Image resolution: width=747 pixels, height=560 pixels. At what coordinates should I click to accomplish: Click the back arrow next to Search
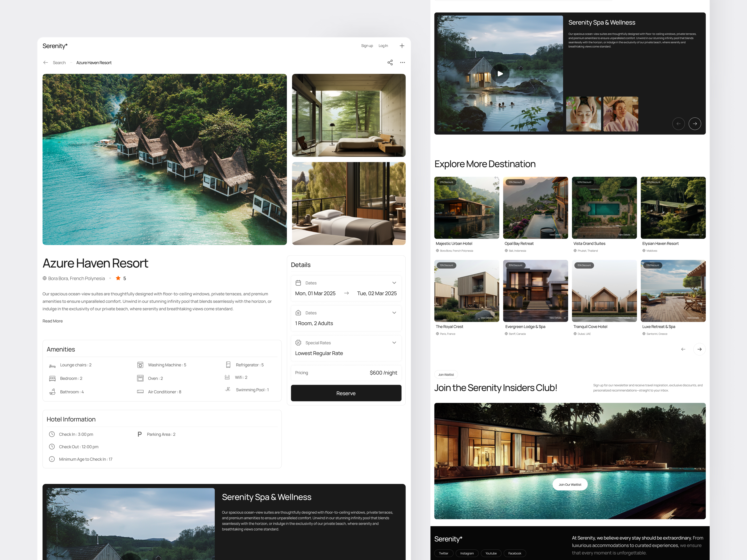tap(46, 63)
